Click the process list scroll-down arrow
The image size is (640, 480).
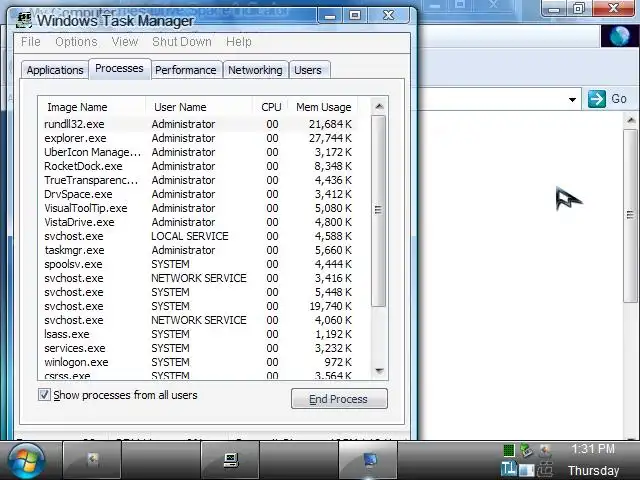[x=379, y=371]
